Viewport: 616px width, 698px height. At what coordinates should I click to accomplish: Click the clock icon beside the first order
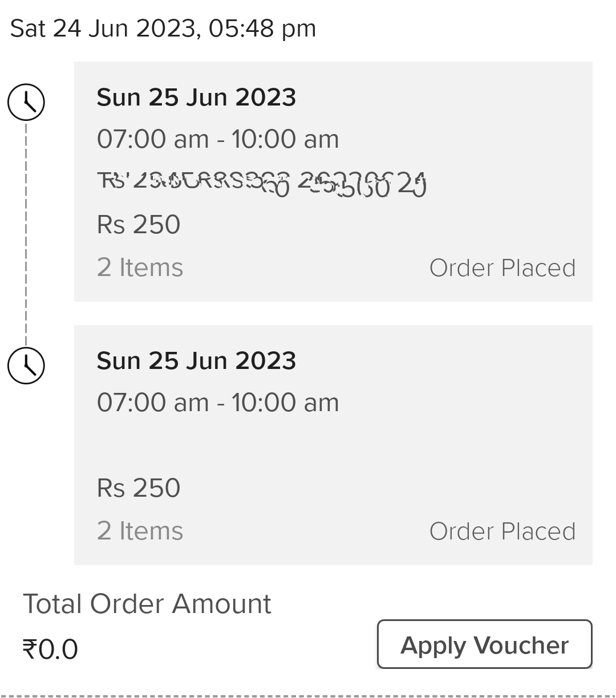26,102
